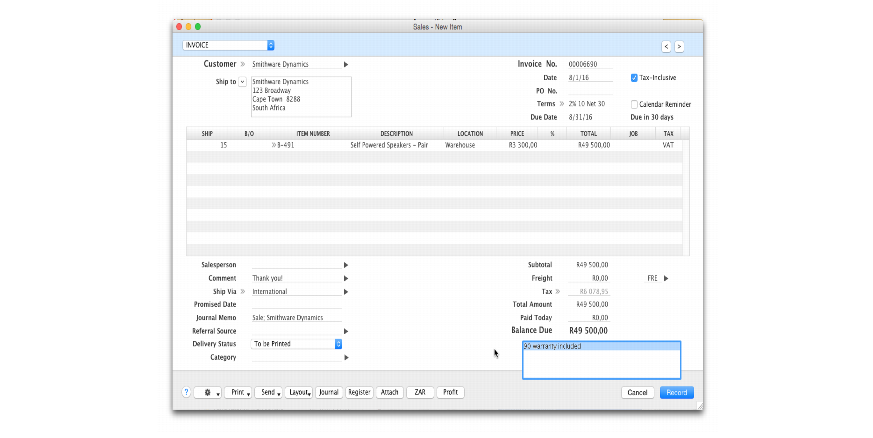Viewport: 873px width, 438px height.
Task: Click the Attach button
Action: (x=390, y=393)
